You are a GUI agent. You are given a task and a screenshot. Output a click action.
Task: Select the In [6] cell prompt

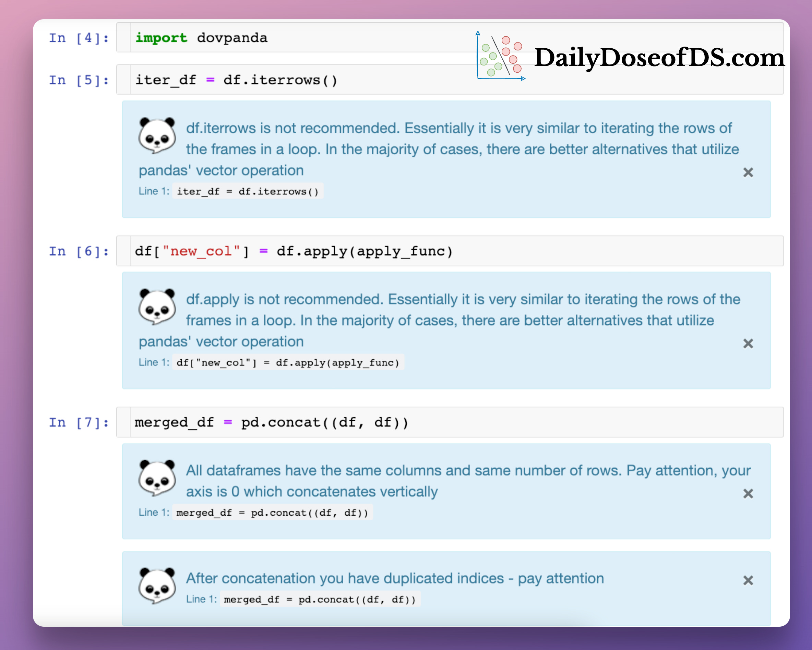coord(78,251)
